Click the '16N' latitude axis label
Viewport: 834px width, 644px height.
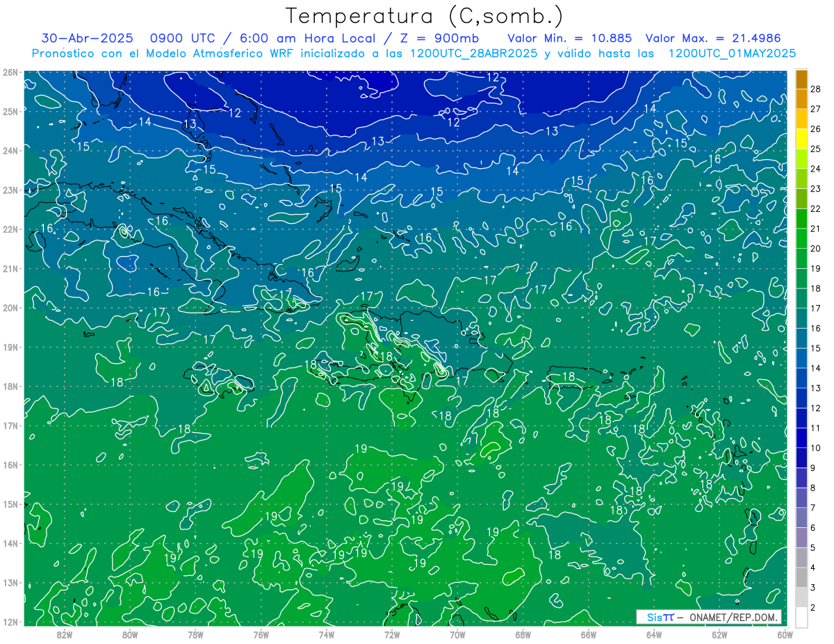pos(10,465)
